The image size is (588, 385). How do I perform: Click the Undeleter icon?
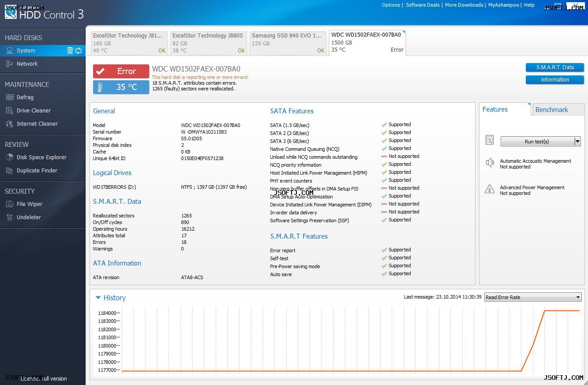pos(9,217)
